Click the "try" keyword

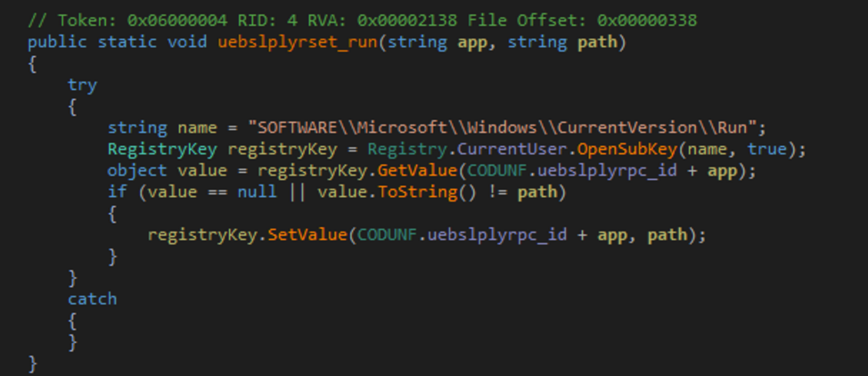click(x=82, y=86)
